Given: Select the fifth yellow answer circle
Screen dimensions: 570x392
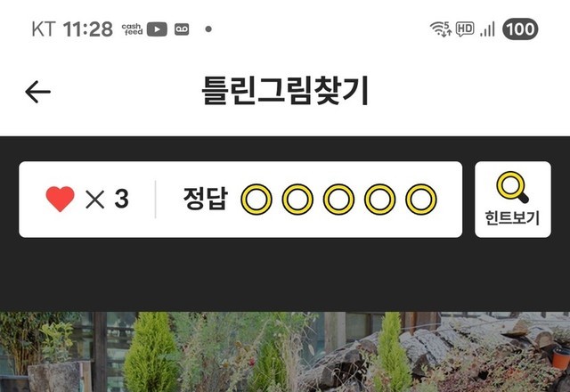Looking at the screenshot, I should [421, 200].
